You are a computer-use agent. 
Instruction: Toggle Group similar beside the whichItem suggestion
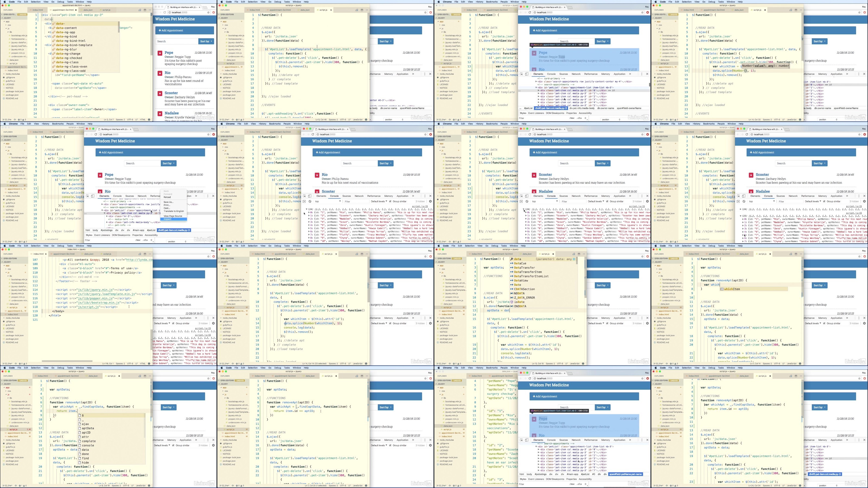tap(824, 323)
